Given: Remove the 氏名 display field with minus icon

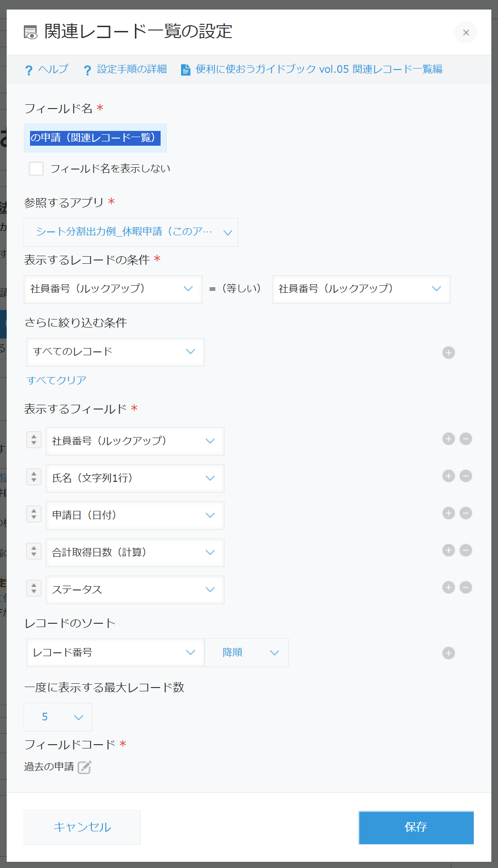Looking at the screenshot, I should tap(466, 476).
